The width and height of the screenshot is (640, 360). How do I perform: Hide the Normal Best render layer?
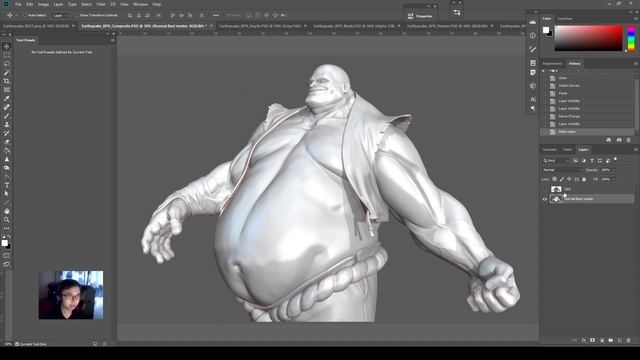(x=545, y=199)
